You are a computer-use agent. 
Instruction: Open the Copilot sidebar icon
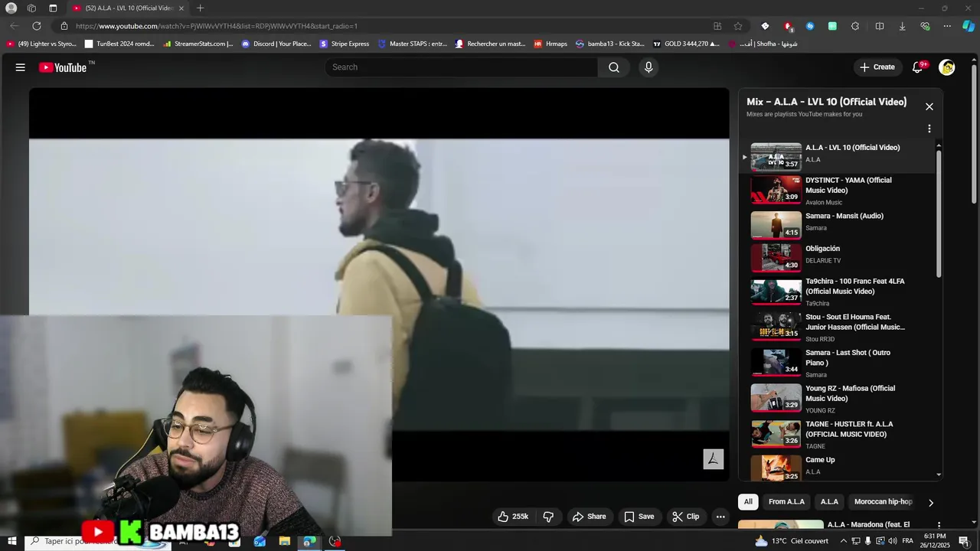[968, 26]
